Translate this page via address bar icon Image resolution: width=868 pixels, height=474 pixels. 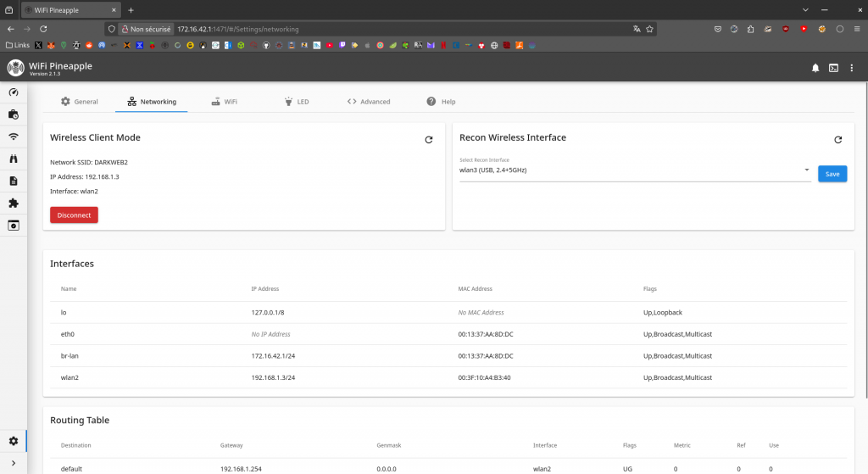coord(637,29)
